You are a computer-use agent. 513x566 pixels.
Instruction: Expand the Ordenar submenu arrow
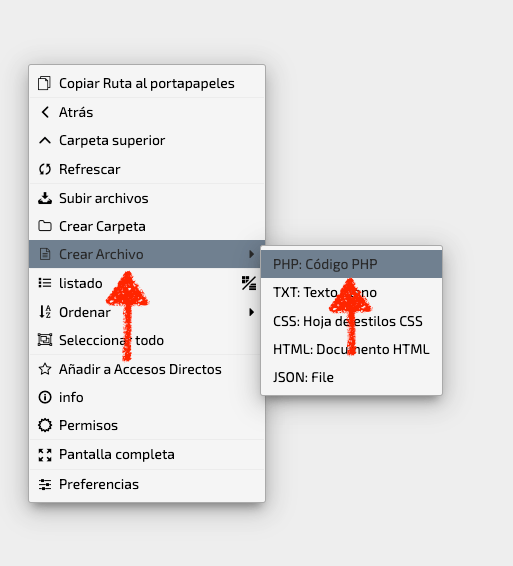click(x=251, y=312)
